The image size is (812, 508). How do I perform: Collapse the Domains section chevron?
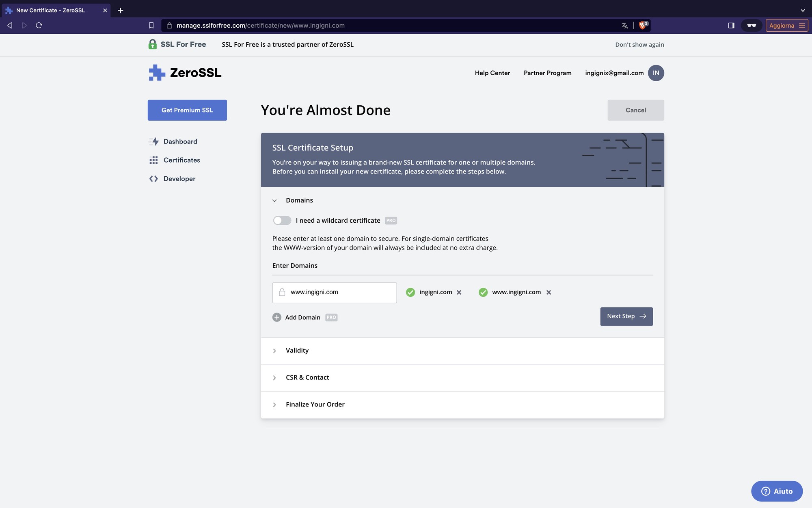(274, 201)
